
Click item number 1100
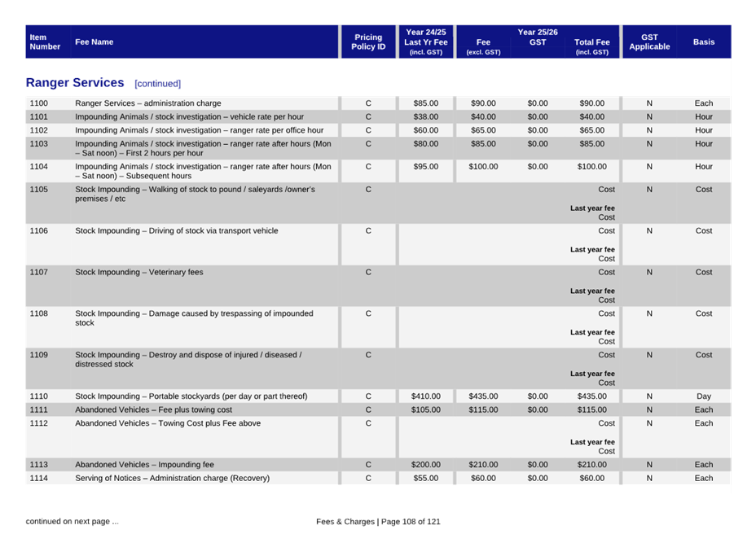tap(38, 103)
